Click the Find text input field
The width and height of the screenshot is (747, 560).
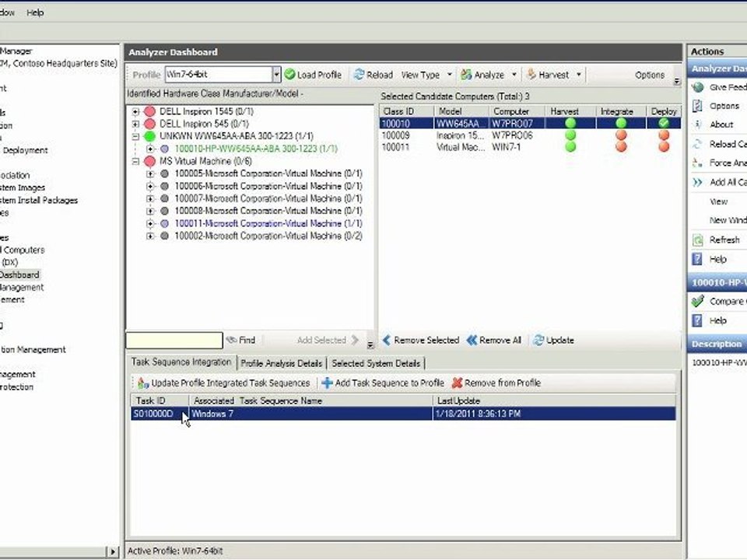click(x=174, y=340)
